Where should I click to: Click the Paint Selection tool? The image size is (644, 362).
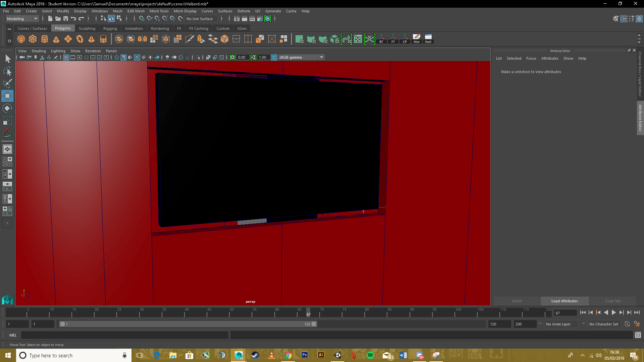(x=7, y=83)
